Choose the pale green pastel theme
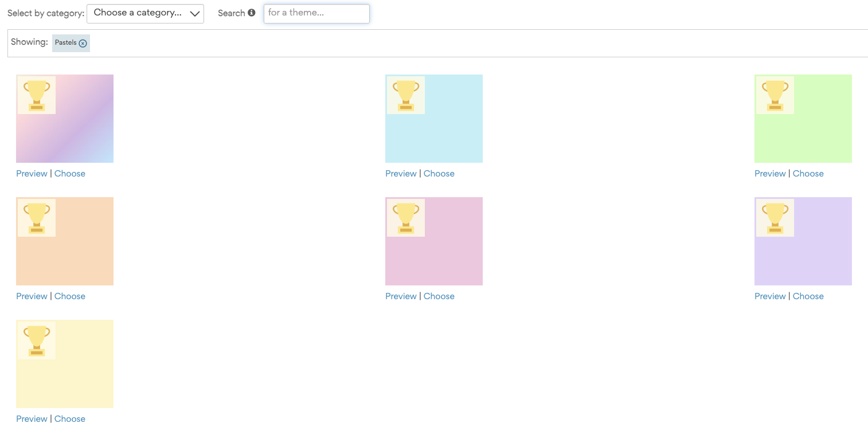 coord(808,173)
